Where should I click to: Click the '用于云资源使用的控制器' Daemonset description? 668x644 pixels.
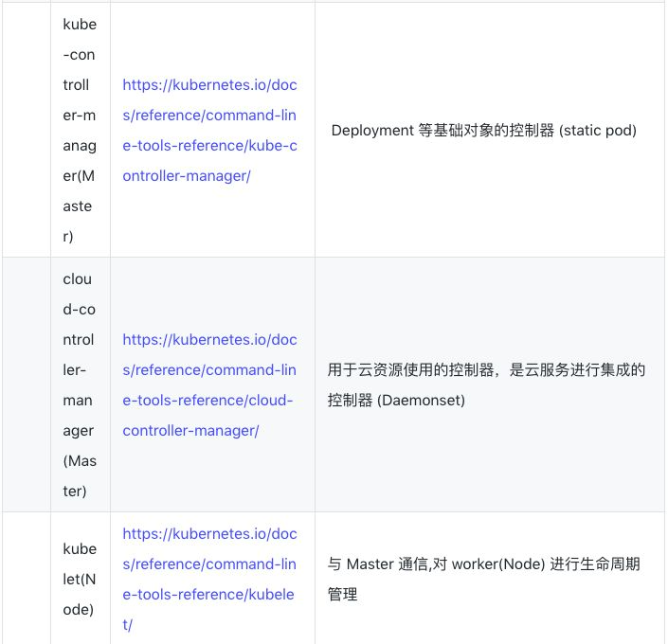click(486, 385)
